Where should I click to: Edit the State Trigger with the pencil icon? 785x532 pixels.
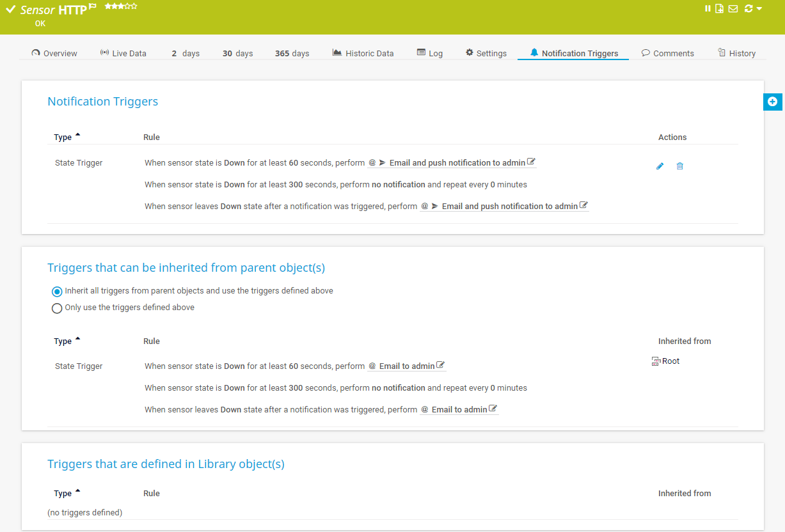[660, 166]
